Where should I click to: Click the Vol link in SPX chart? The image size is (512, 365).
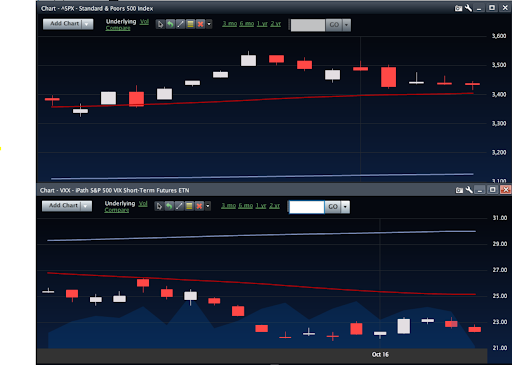click(144, 22)
